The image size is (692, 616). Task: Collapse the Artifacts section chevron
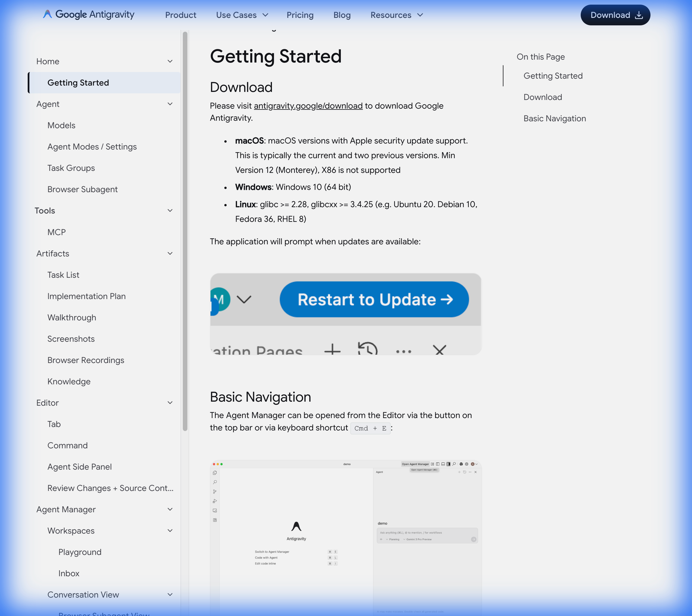(170, 254)
